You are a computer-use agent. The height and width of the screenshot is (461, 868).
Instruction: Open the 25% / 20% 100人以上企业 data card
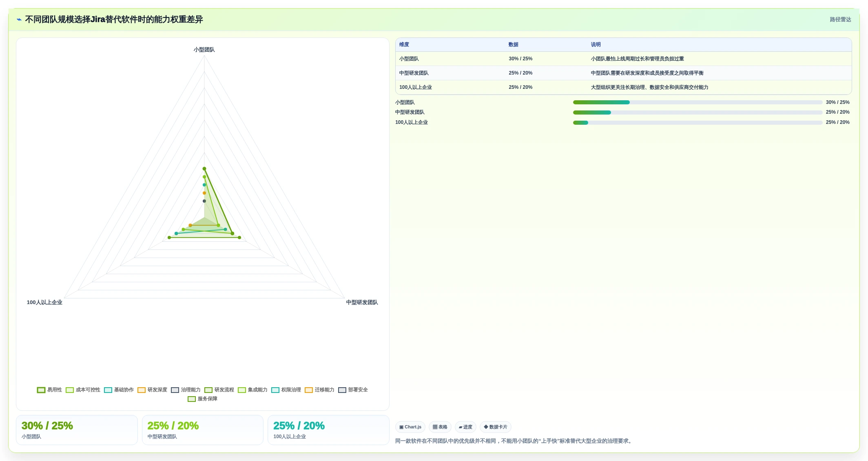tap(328, 430)
